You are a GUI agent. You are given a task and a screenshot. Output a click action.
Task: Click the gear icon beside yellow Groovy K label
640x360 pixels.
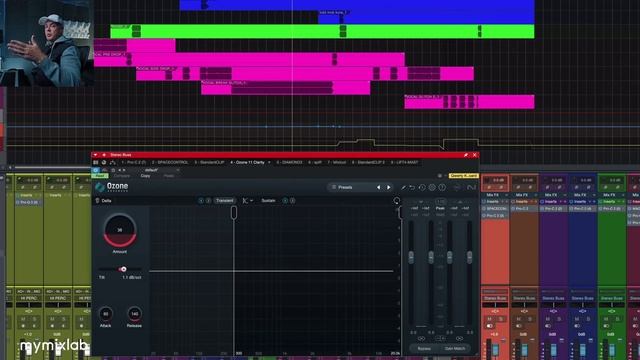coord(440,176)
